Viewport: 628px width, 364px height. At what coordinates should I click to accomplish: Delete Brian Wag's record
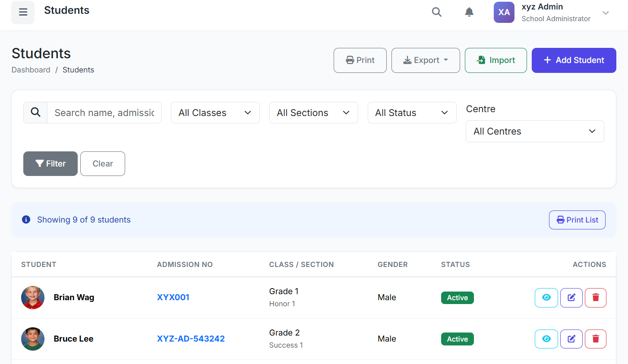pos(595,298)
